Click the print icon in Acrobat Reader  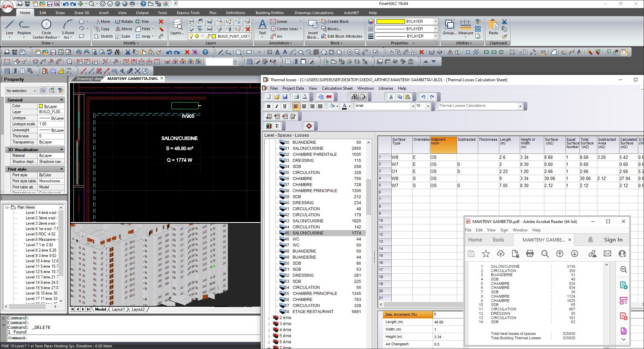[530, 254]
